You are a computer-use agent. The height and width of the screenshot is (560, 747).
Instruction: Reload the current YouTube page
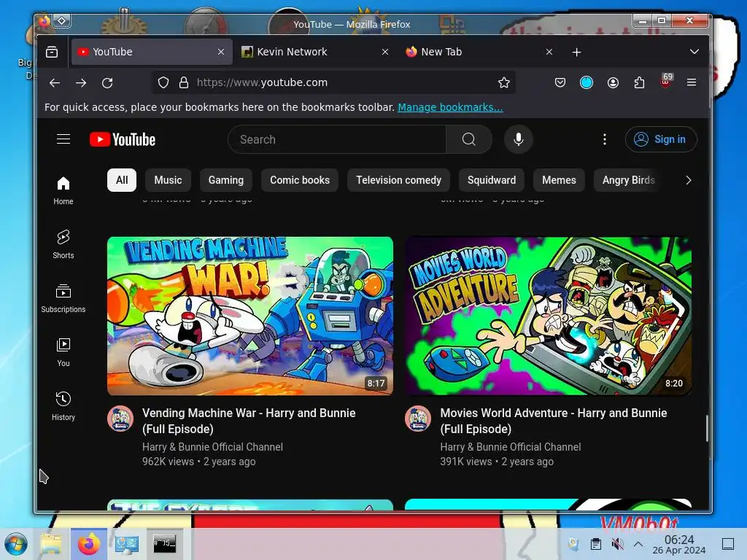107,83
